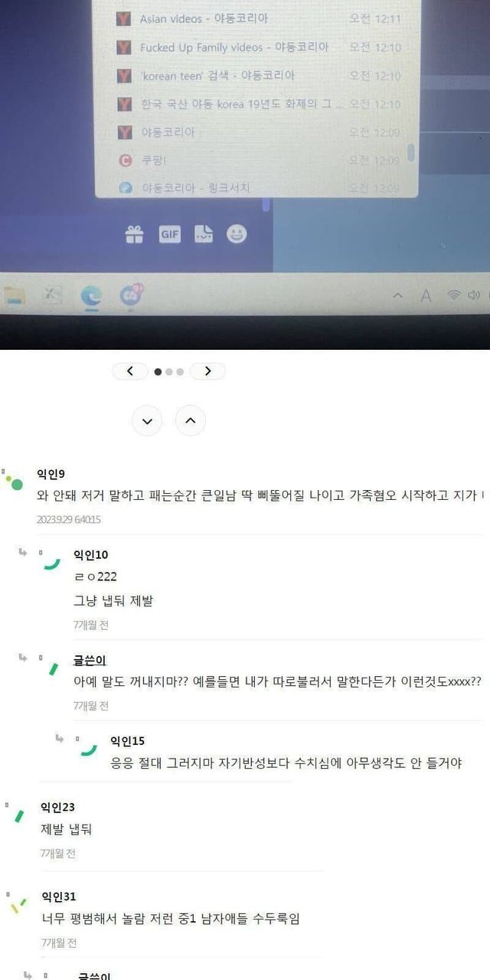Screen dimensions: 490x980
Task: Launch Microsoft Edge from the taskbar
Action: (x=91, y=296)
